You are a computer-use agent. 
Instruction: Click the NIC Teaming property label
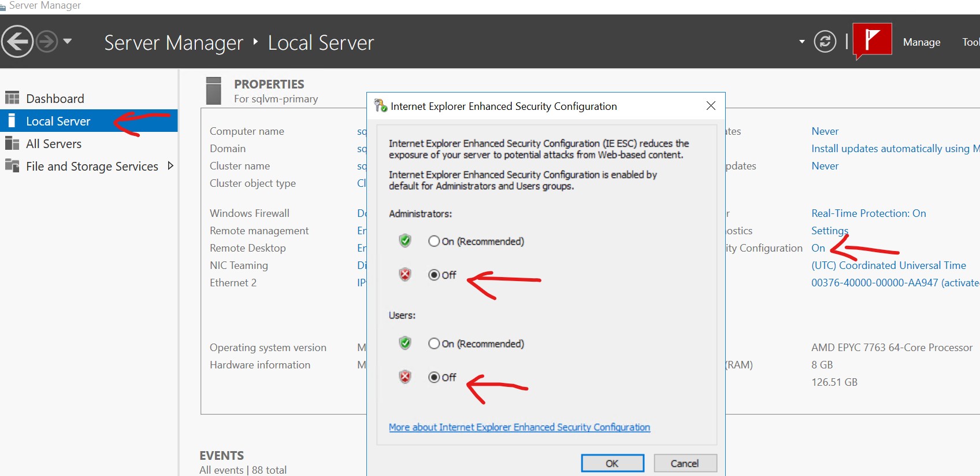pyautogui.click(x=239, y=265)
